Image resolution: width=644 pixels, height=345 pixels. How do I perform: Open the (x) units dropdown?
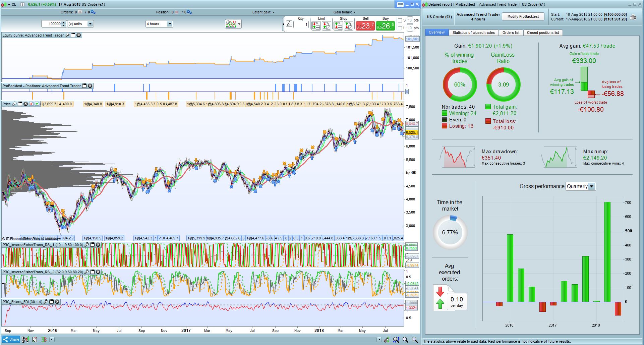(x=90, y=24)
